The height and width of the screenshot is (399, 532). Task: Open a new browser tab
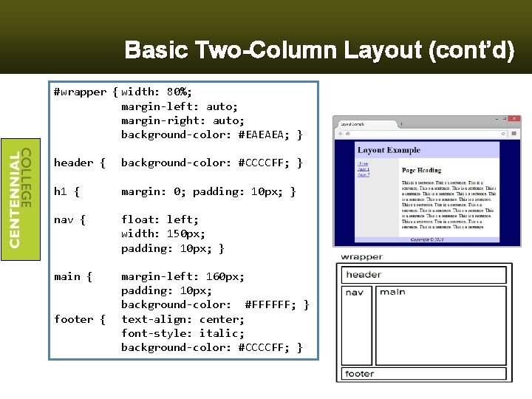(401, 124)
